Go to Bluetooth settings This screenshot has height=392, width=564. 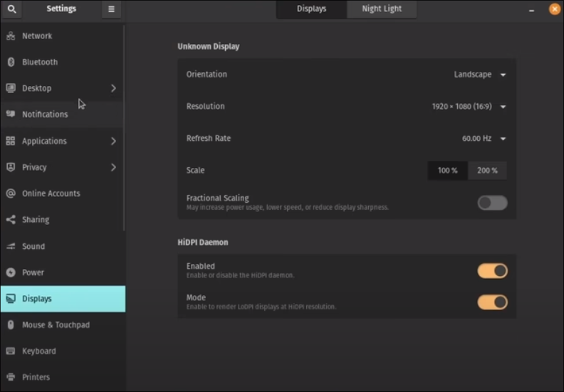pyautogui.click(x=63, y=62)
